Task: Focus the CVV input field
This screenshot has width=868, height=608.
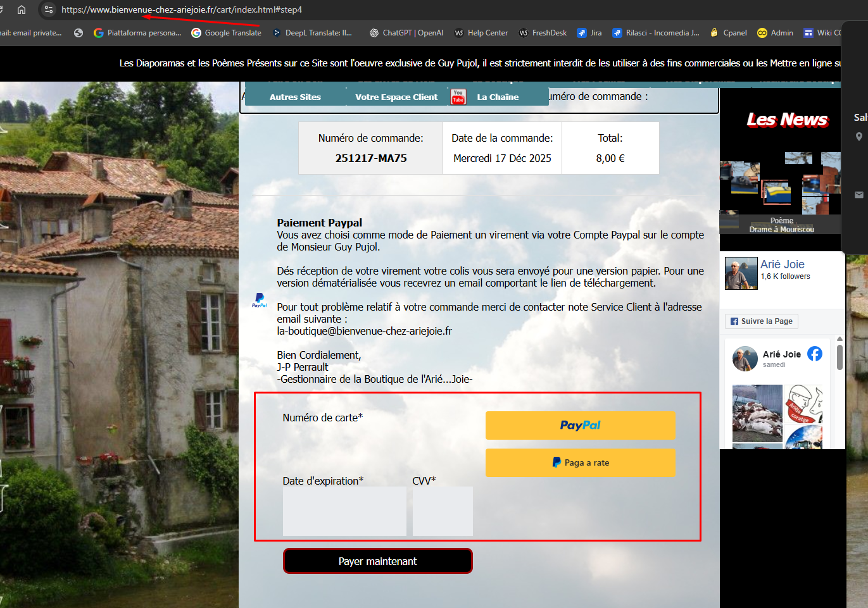Action: tap(443, 511)
